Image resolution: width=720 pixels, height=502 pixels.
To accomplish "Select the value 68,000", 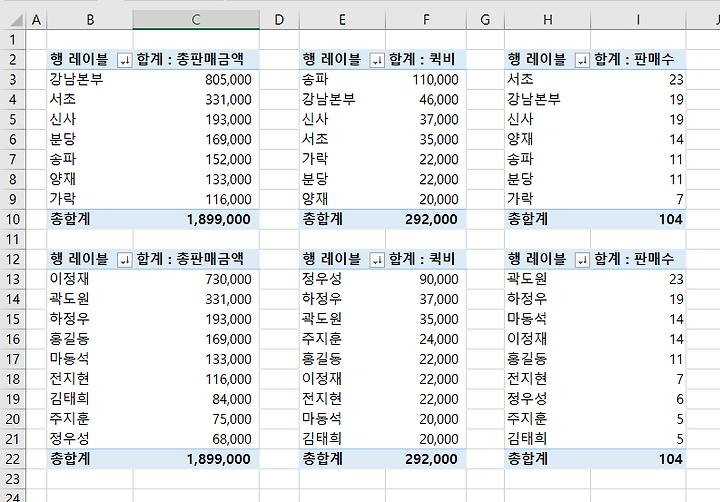I will coord(196,439).
